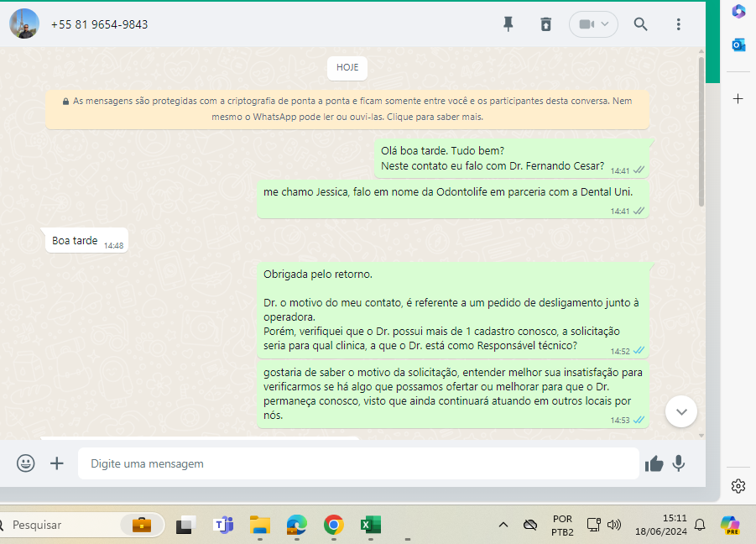Click the HOJE date label

[x=347, y=67]
